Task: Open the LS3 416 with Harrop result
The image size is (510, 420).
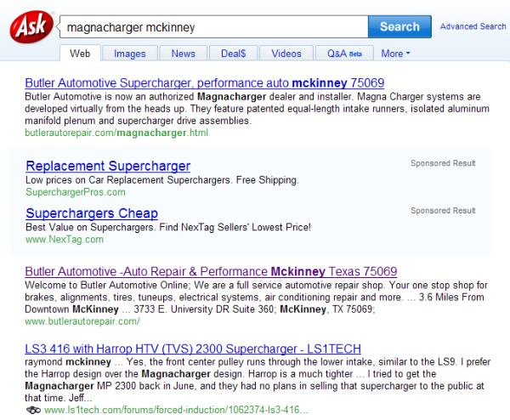Action: click(193, 349)
